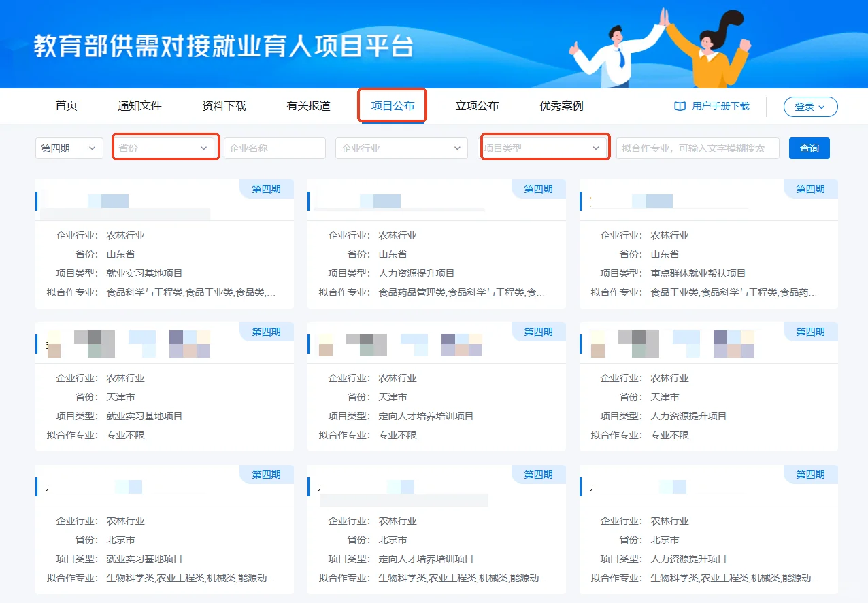
Task: Click the 第四期 badge on first card
Action: point(266,189)
